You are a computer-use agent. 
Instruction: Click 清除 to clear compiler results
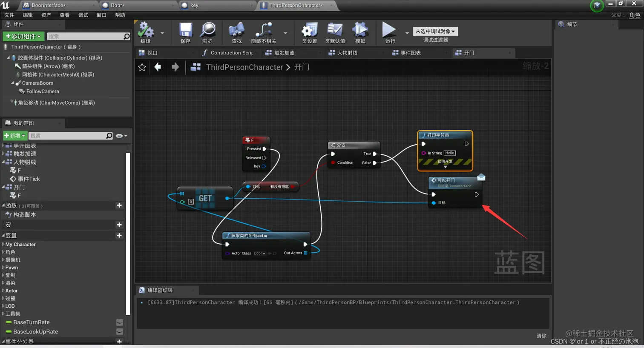tap(541, 336)
